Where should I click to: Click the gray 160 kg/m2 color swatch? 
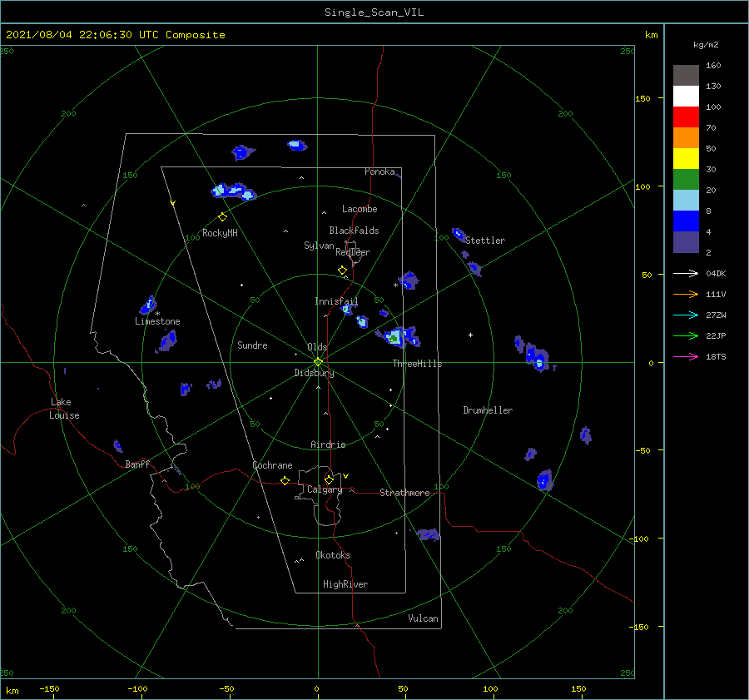click(686, 76)
